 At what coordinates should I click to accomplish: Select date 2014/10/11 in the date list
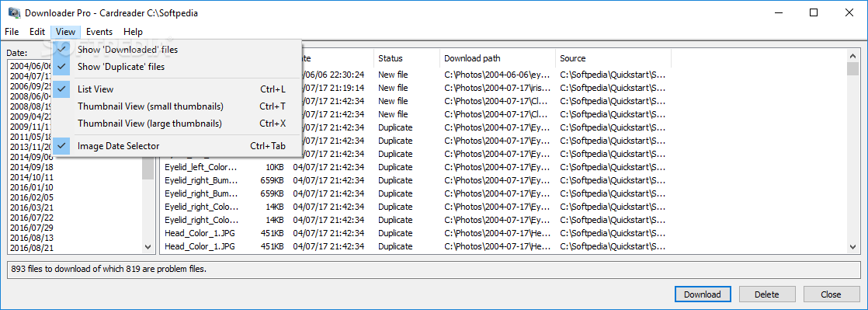[x=32, y=177]
